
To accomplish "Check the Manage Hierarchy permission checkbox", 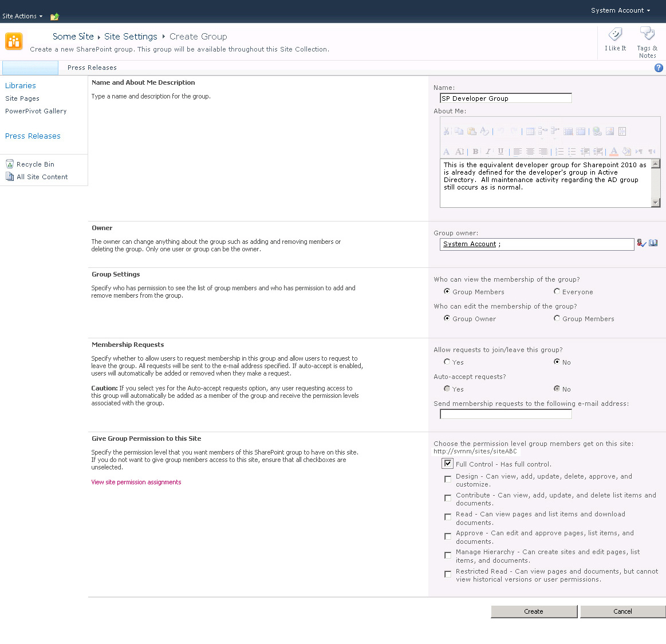I will coord(448,555).
